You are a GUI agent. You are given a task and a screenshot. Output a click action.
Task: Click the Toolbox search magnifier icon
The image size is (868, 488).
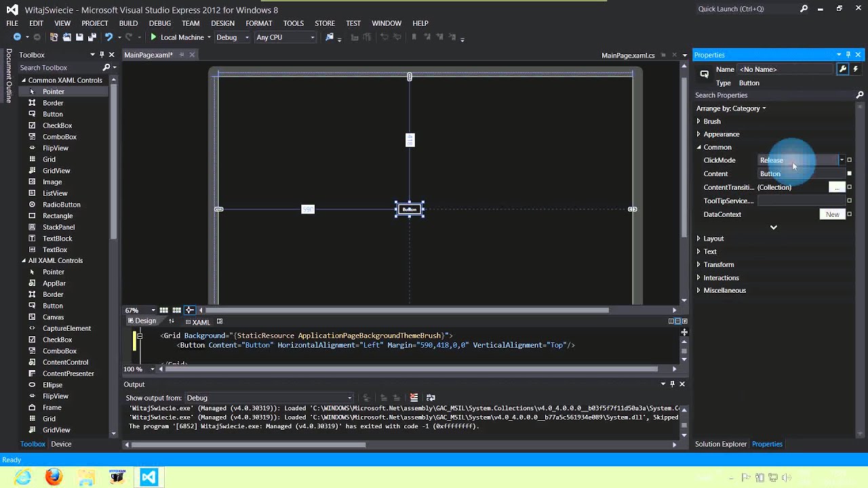tap(106, 68)
